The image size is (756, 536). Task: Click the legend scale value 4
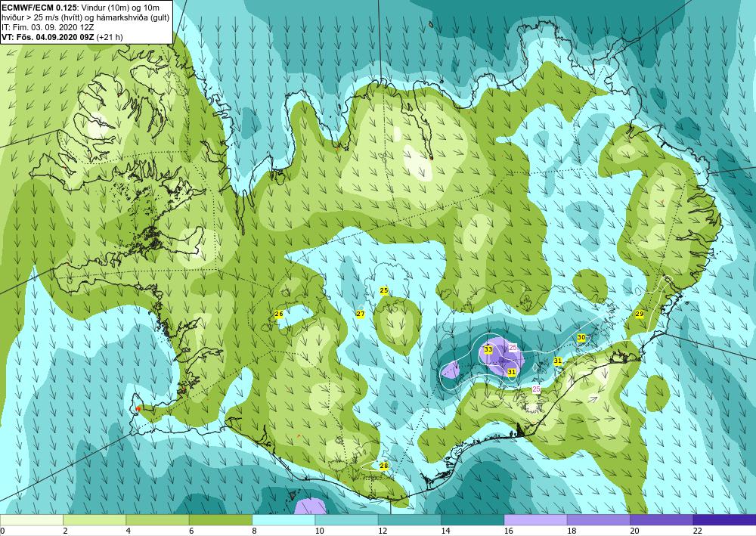point(129,531)
